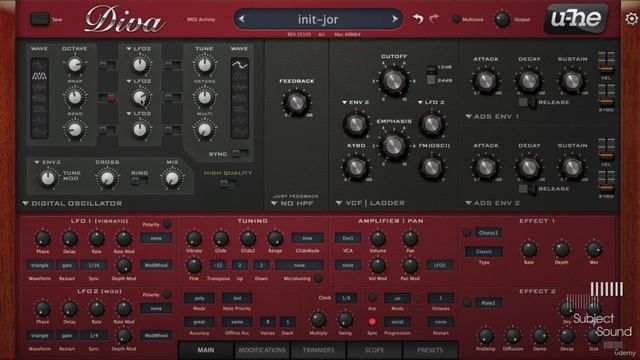Enable the Arp button
The width and height of the screenshot is (640, 360).
tap(372, 297)
